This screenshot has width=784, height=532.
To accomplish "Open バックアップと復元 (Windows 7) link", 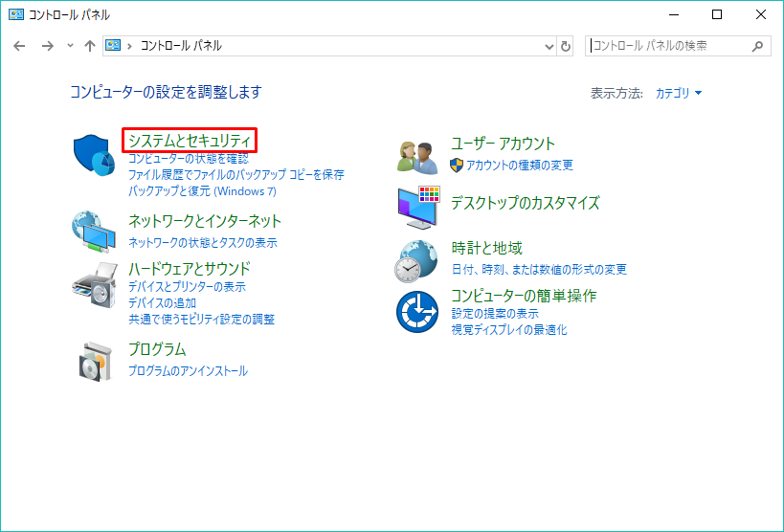I will coord(203,191).
